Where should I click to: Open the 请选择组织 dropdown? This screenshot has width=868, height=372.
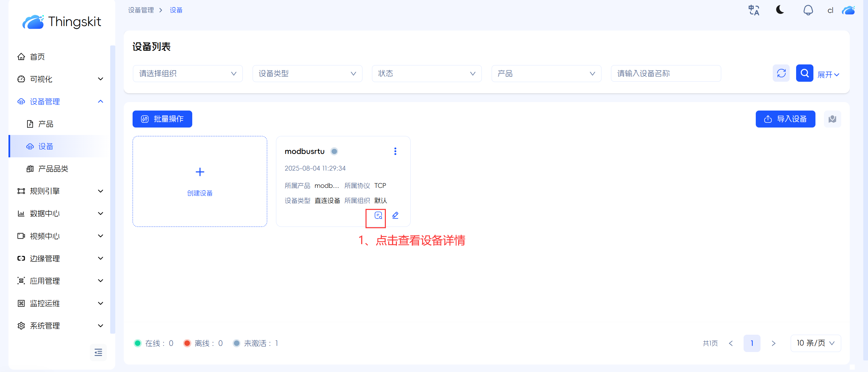188,74
